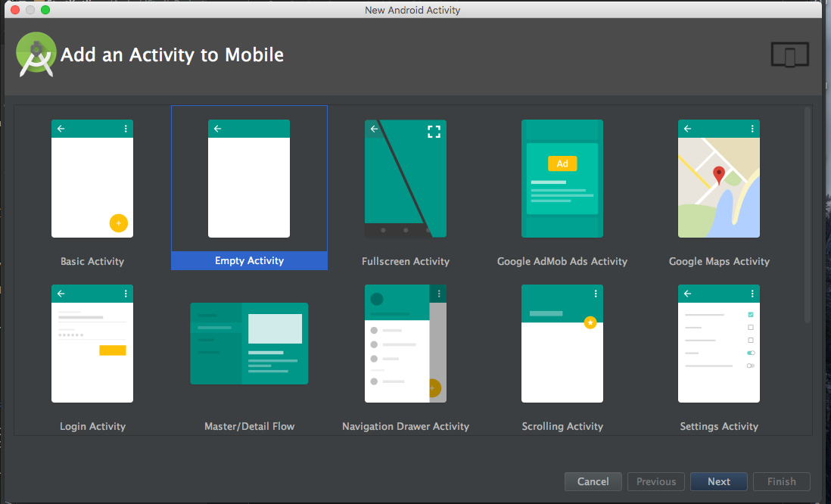Pick the Fullscreen Activity template image
Image resolution: width=831 pixels, height=504 pixels.
tap(406, 179)
